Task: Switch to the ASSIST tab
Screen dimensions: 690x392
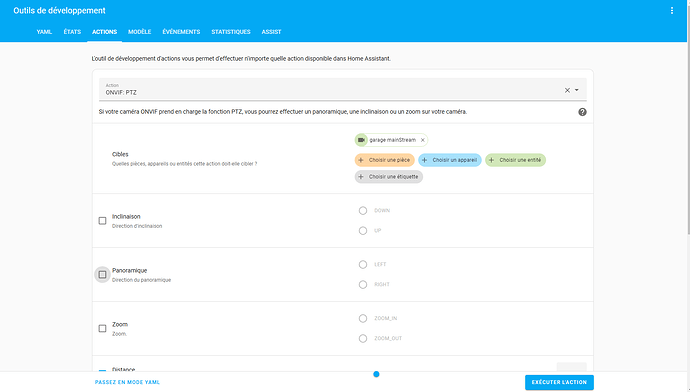Action: 271,32
